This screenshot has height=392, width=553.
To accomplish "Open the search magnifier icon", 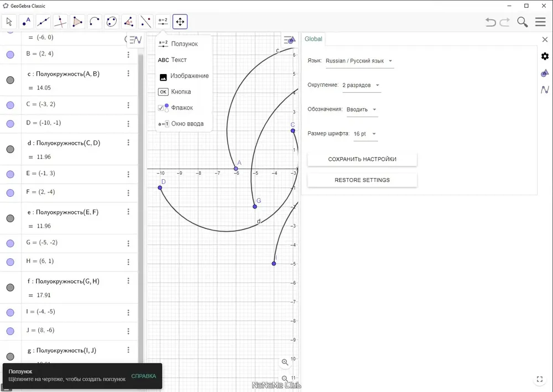I will 522,22.
